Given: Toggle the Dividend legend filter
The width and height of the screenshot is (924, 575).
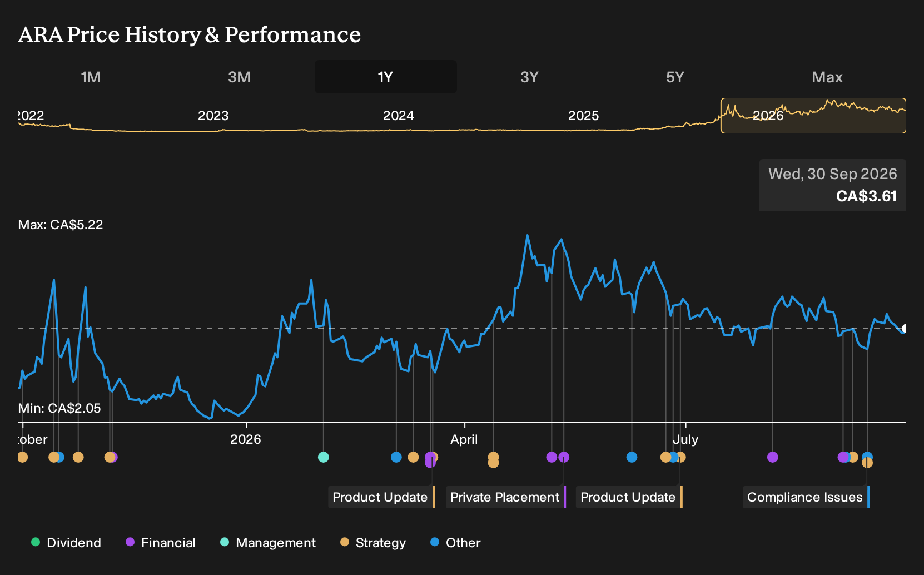Looking at the screenshot, I should click(x=66, y=543).
